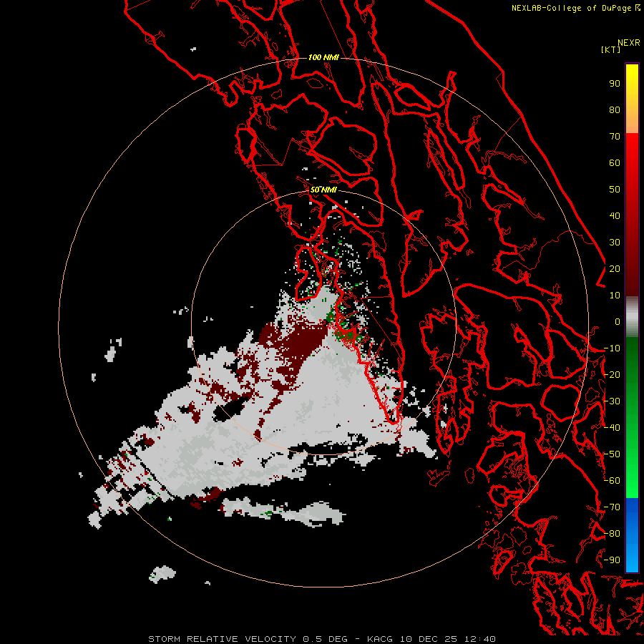644x644 pixels.
Task: Click the -30 knot scale value
Action: [612, 401]
